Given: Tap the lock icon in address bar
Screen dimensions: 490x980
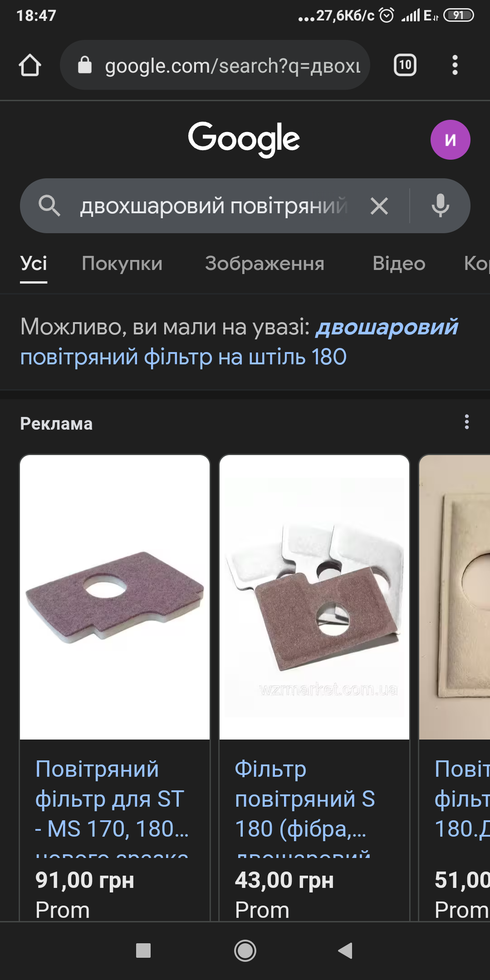Looking at the screenshot, I should (x=85, y=65).
